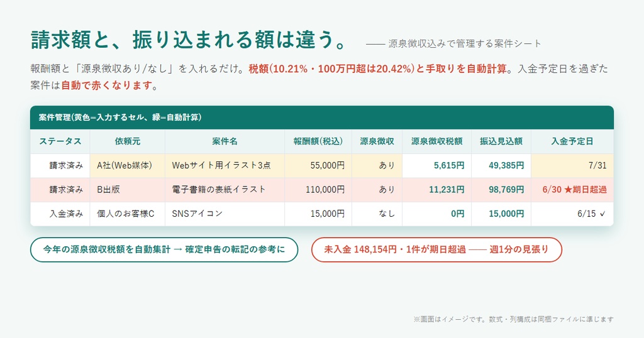
Task: Click the 49,385円 expected transfer cell
Action: pos(501,166)
